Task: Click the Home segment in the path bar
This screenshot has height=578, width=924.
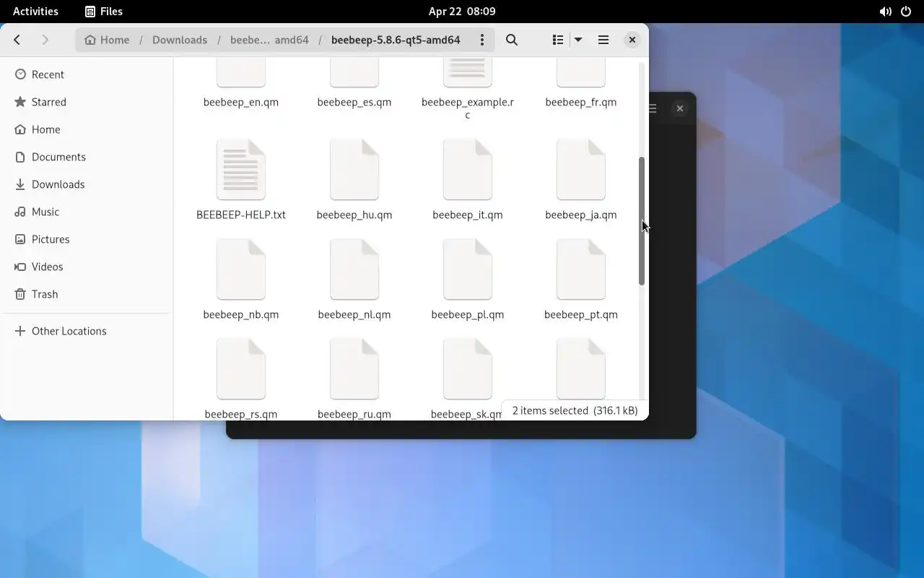Action: pyautogui.click(x=107, y=40)
